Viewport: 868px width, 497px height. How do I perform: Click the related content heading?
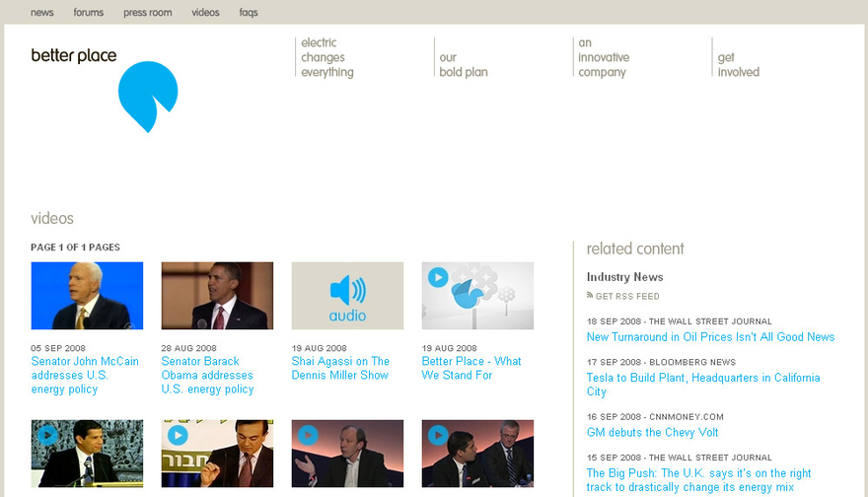[x=635, y=249]
